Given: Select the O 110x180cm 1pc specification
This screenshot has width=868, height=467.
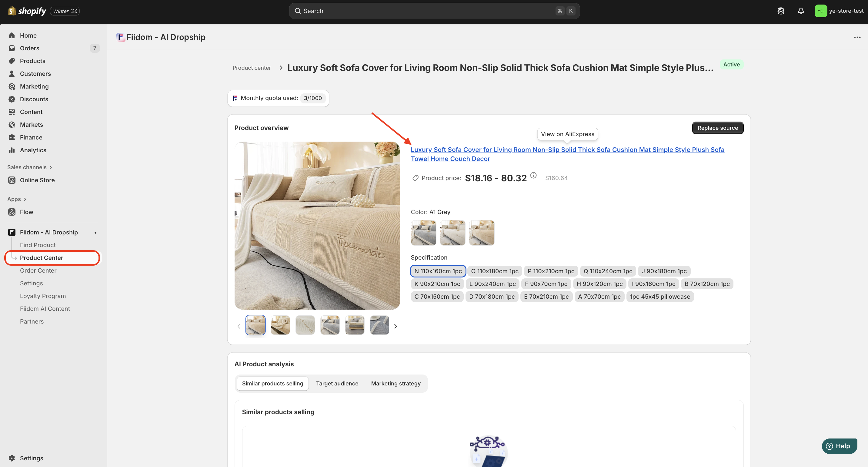Looking at the screenshot, I should pos(494,271).
